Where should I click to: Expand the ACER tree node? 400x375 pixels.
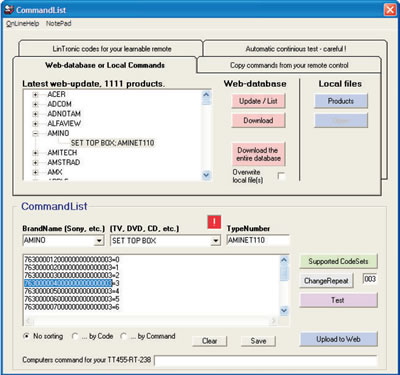click(35, 95)
